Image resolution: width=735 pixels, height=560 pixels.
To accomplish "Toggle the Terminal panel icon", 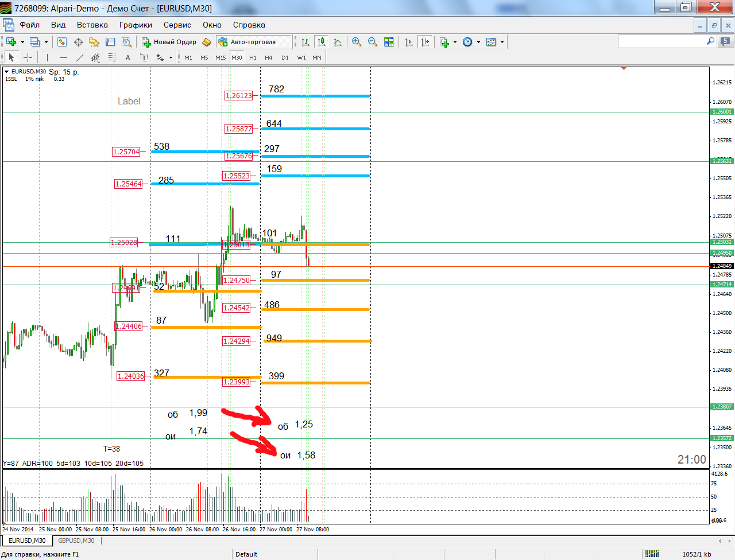I will point(110,42).
